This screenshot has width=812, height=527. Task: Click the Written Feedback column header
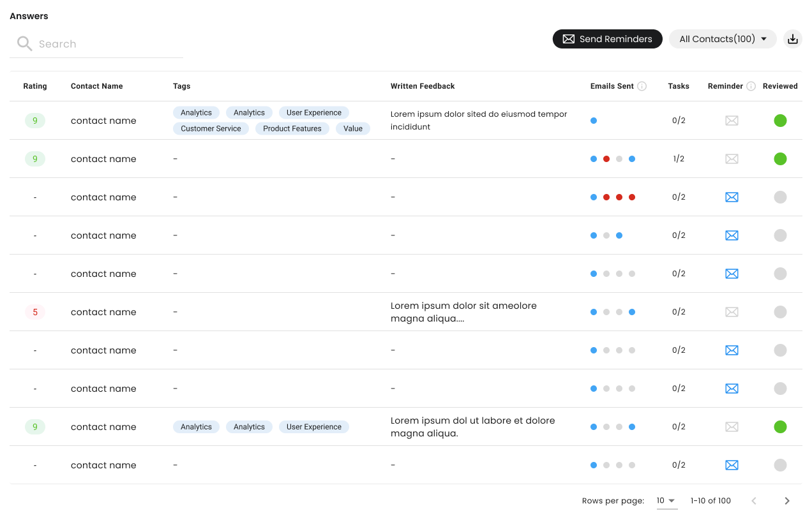click(423, 86)
